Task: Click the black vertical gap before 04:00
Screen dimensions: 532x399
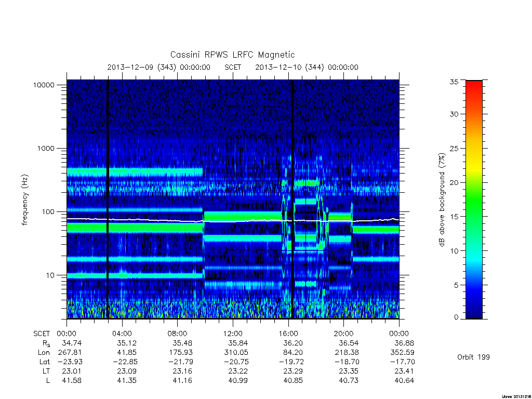Action: click(108, 199)
